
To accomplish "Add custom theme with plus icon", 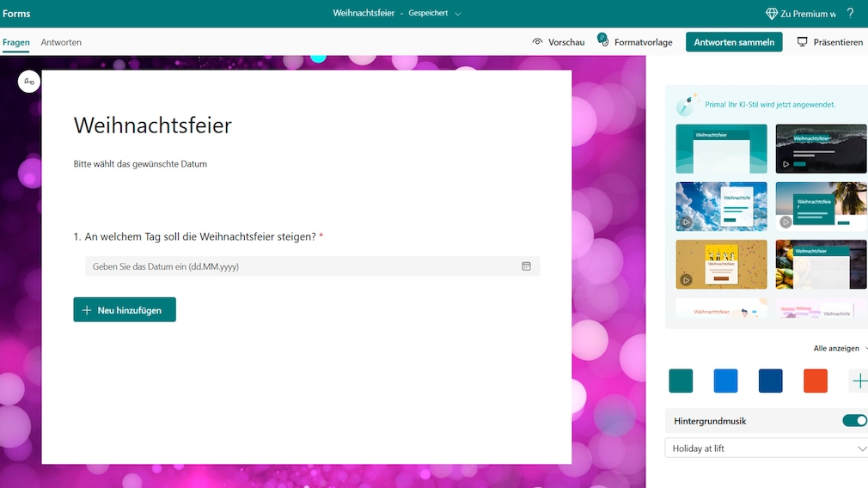I will [859, 381].
